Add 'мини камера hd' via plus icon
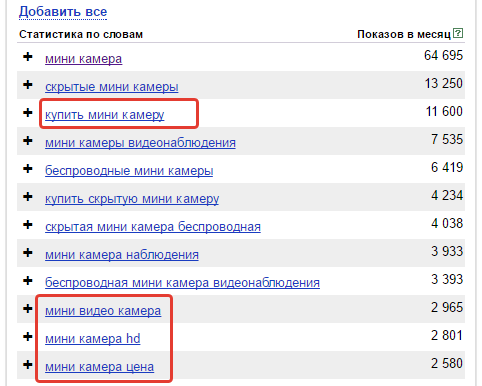 pos(28,337)
